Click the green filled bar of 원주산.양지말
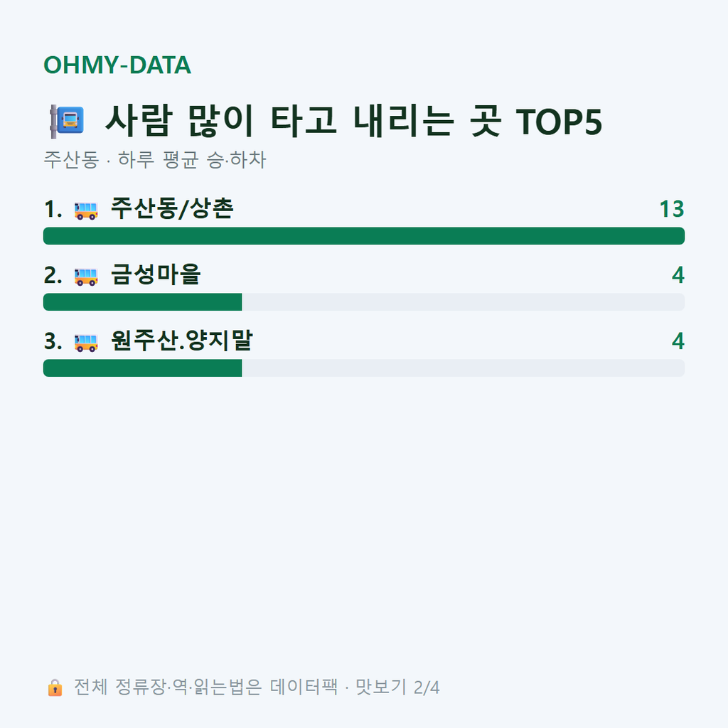 pos(142,368)
